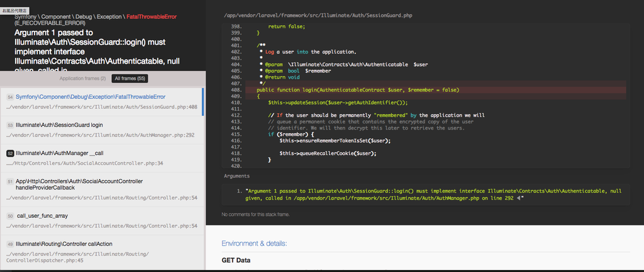Click frame number badge 51
This screenshot has height=272, width=644.
tap(10, 181)
